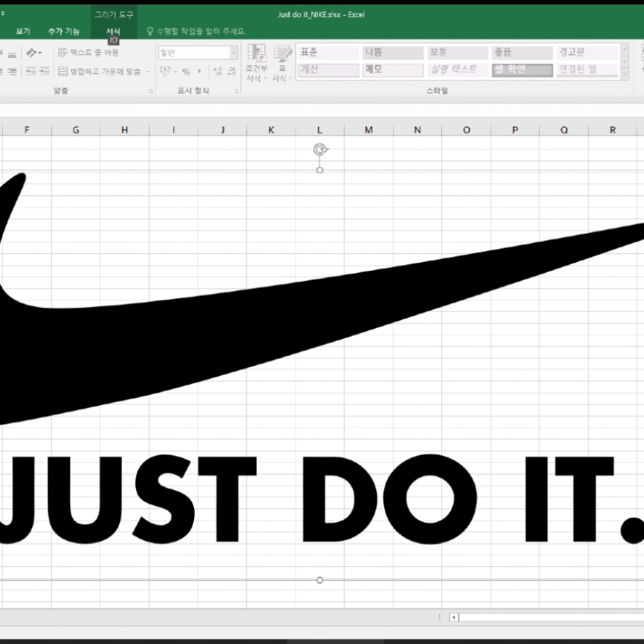Apply the 표준 cell style
This screenshot has width=644, height=644.
point(328,52)
